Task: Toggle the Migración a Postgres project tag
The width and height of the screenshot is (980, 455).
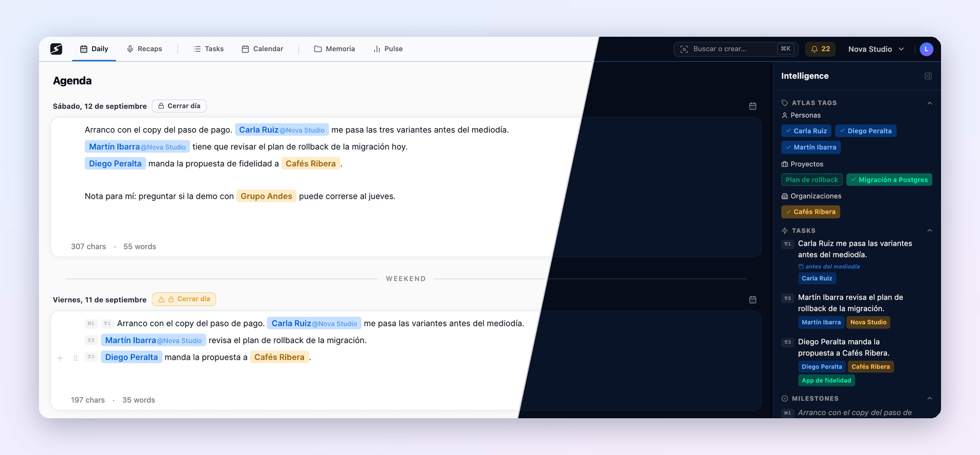Action: (889, 180)
